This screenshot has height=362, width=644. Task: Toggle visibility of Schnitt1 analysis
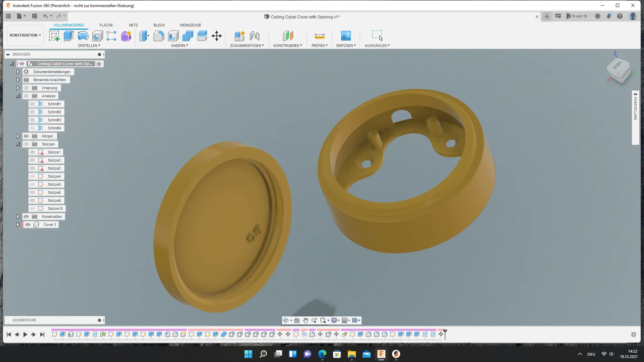(32, 104)
